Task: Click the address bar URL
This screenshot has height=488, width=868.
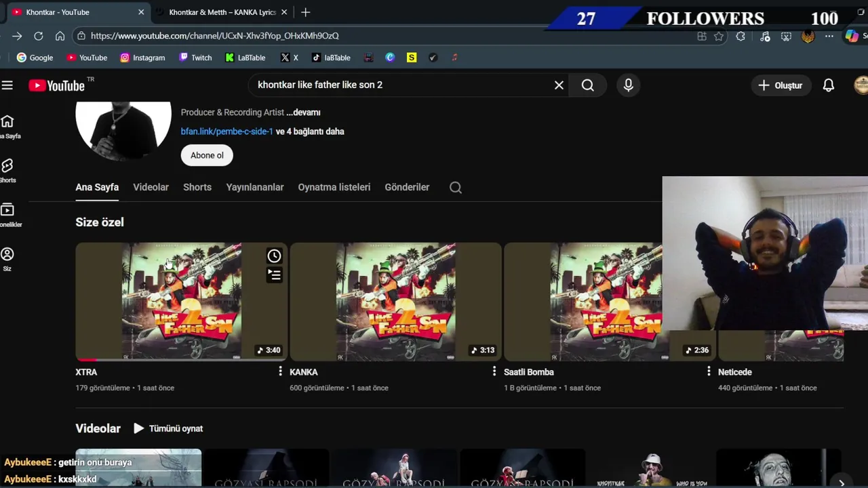Action: click(215, 36)
